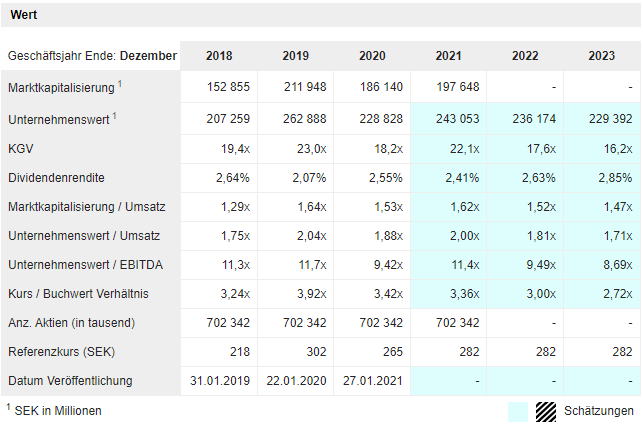Click the light cyan estimates legend swatch
This screenshot has height=437, width=643.
pyautogui.click(x=518, y=411)
